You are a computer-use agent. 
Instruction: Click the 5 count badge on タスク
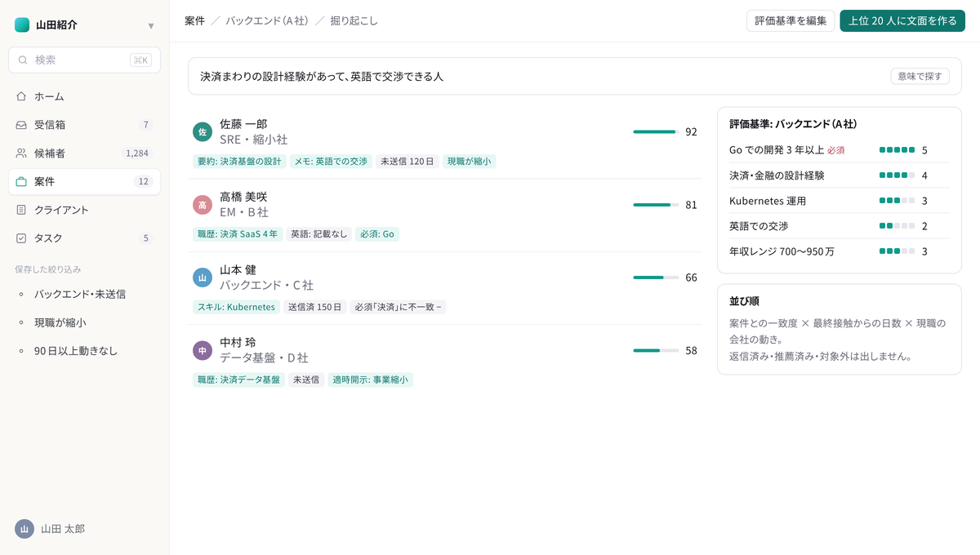(x=146, y=238)
